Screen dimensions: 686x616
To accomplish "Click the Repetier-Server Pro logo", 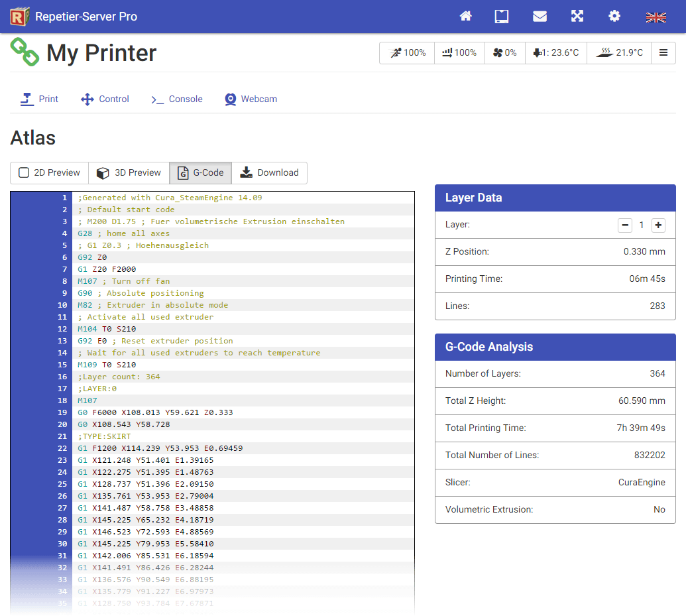I will pos(20,17).
